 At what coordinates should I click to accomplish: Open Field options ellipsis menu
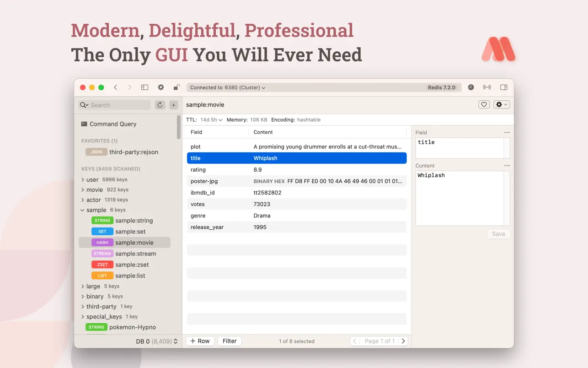point(507,133)
